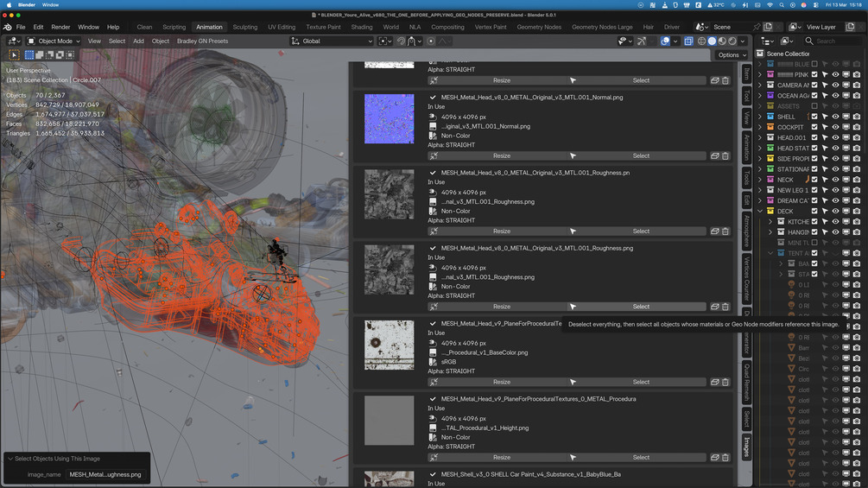The height and width of the screenshot is (488, 868).
Task: Switch to Material Preview shading
Action: [722, 41]
